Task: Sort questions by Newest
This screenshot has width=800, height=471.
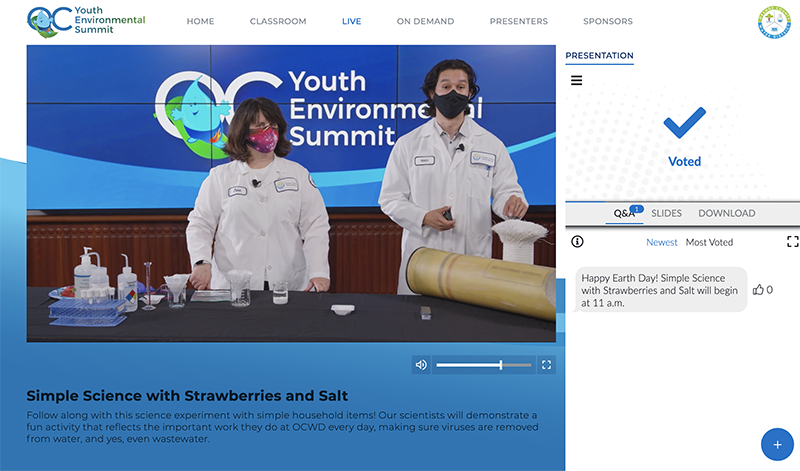Action: (x=662, y=242)
